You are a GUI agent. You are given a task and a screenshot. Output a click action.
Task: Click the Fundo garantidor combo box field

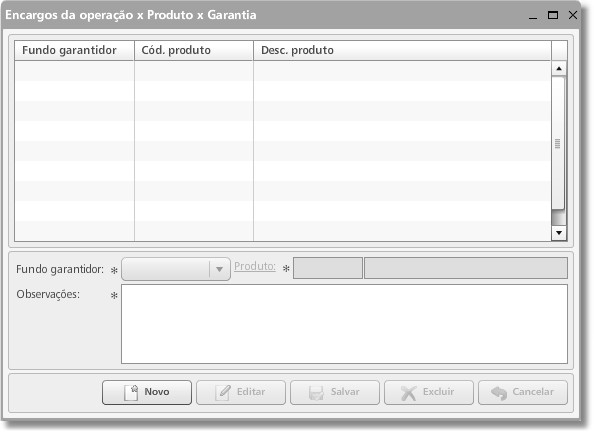[x=176, y=269]
